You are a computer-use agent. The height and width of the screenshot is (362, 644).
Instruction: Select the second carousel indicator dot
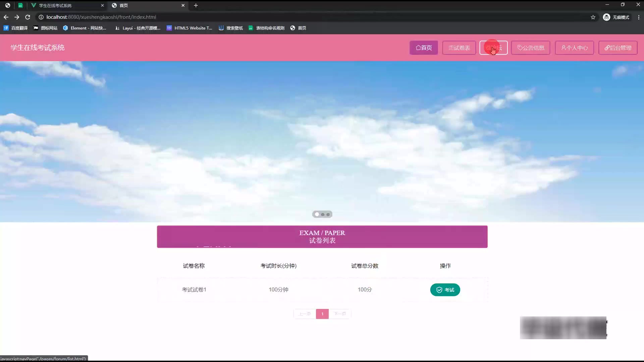tap(323, 214)
